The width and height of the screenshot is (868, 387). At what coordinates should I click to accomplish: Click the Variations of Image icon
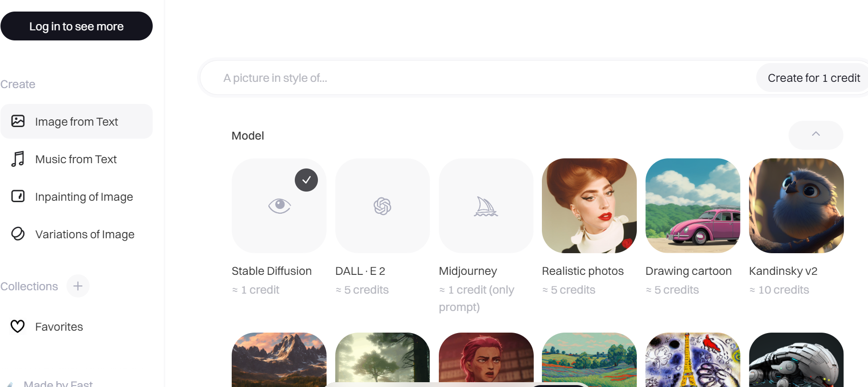[x=18, y=234]
